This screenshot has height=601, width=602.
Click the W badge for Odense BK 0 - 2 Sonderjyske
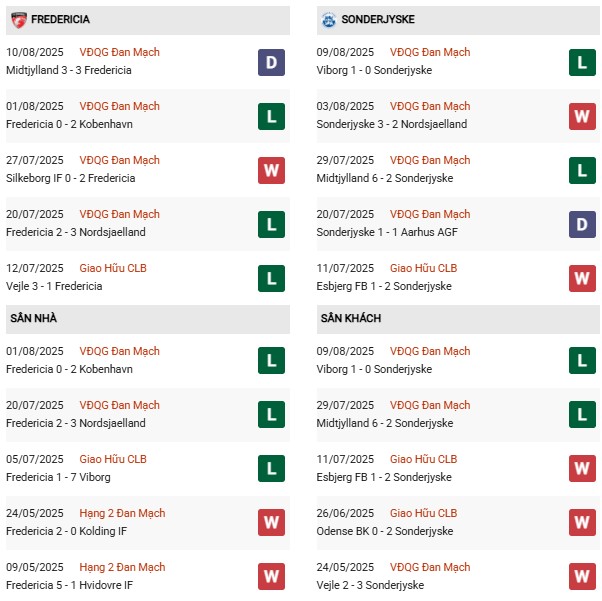tap(582, 523)
